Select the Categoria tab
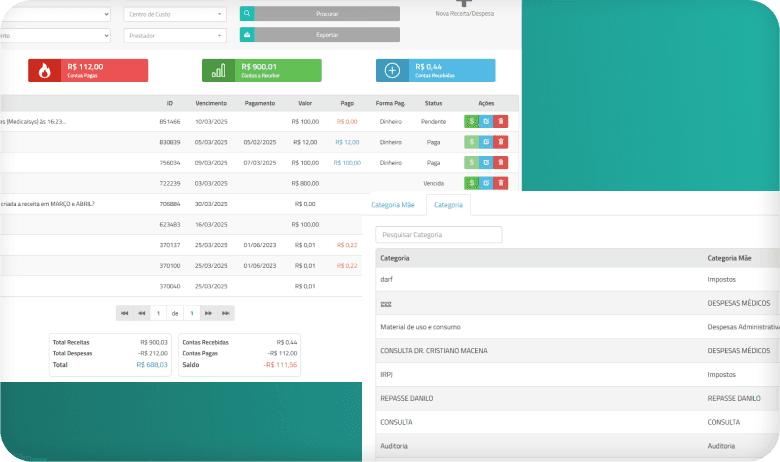Screen dimensions: 780x462 (448, 204)
